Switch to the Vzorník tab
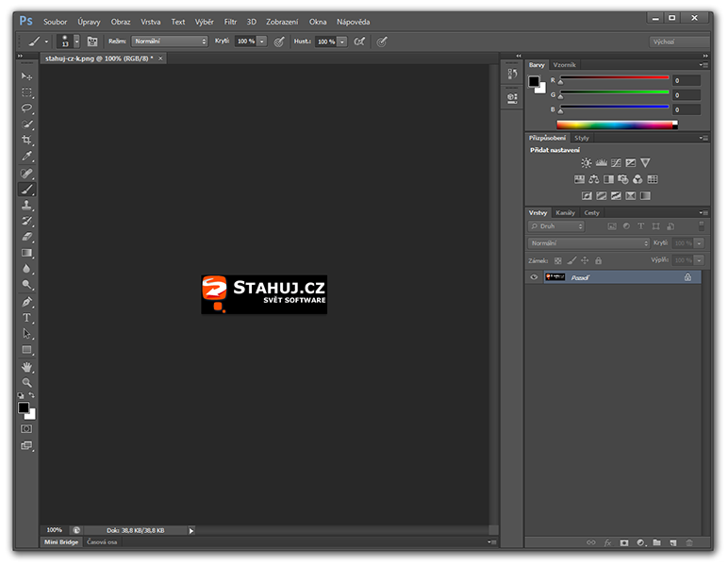The width and height of the screenshot is (728, 566). 564,65
